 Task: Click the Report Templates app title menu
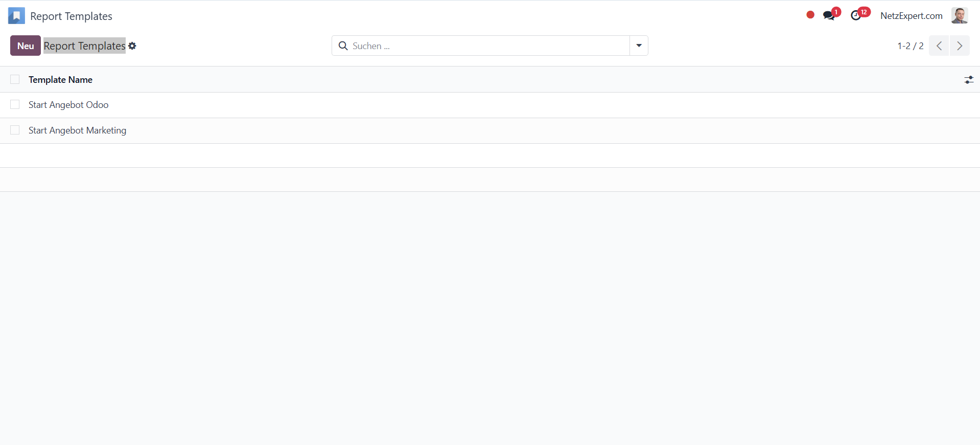coord(71,16)
